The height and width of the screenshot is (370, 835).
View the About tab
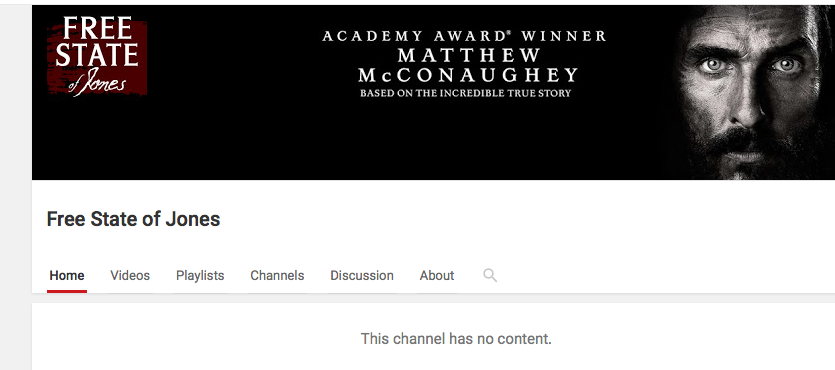coord(437,276)
